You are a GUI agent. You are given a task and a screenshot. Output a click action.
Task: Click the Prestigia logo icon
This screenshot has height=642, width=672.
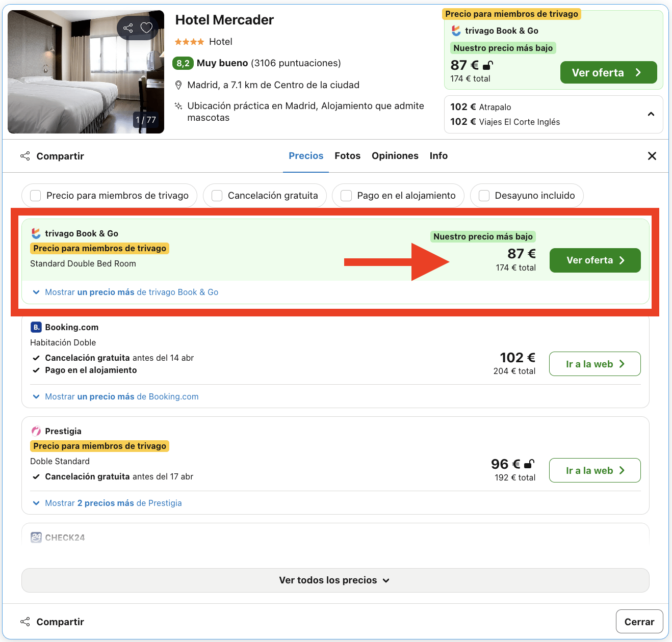pyautogui.click(x=36, y=431)
